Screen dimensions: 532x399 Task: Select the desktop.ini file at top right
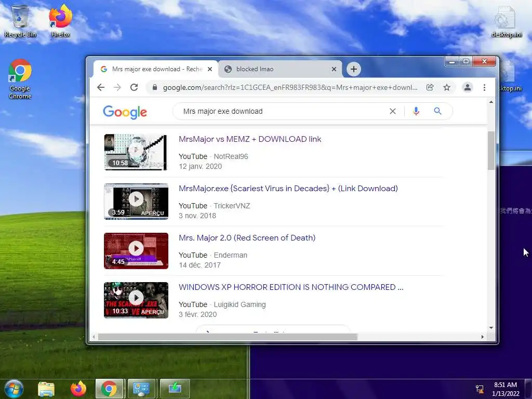coord(506,21)
